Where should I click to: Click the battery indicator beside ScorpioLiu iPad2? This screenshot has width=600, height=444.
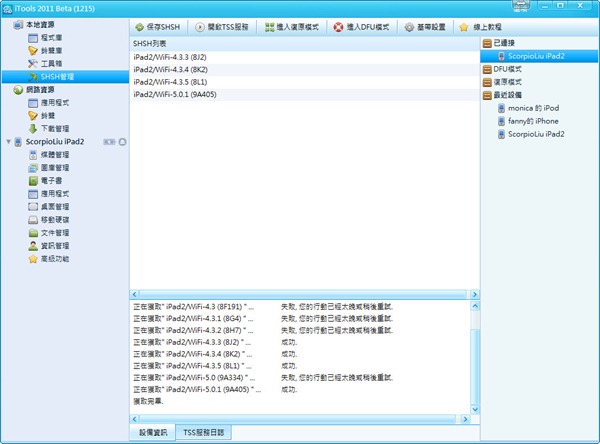click(109, 142)
